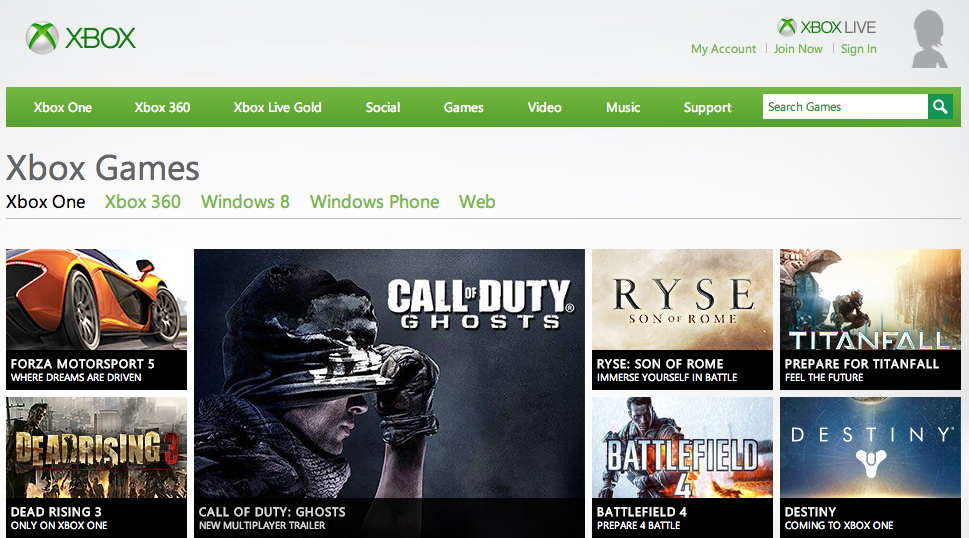Image resolution: width=969 pixels, height=538 pixels.
Task: Click the Sign In link
Action: 858,49
